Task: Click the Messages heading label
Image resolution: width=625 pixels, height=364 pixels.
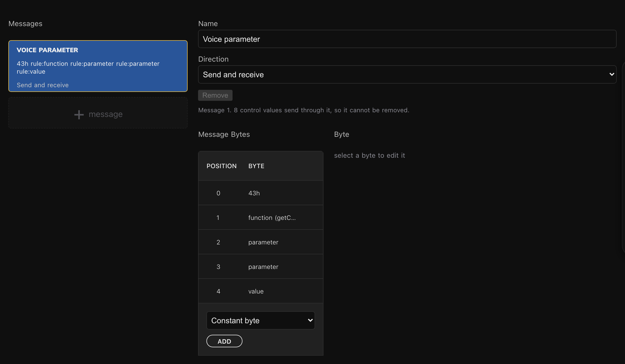Action: (25, 24)
